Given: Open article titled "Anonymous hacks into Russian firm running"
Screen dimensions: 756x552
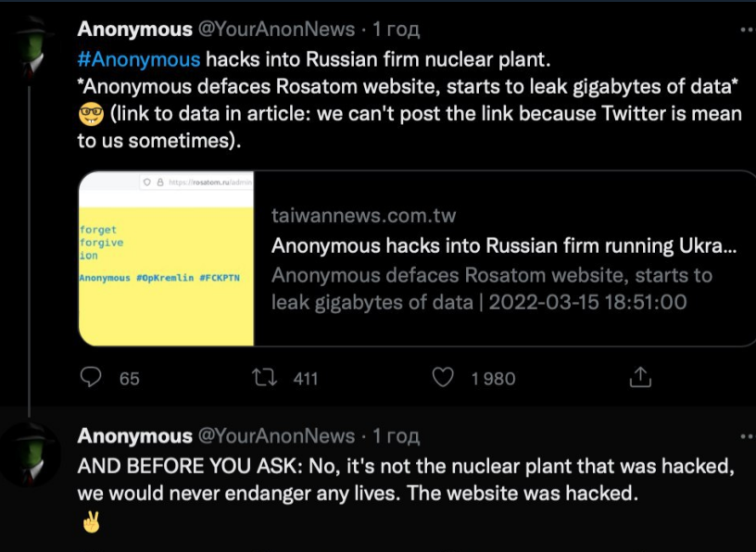Looking at the screenshot, I should 504,246.
